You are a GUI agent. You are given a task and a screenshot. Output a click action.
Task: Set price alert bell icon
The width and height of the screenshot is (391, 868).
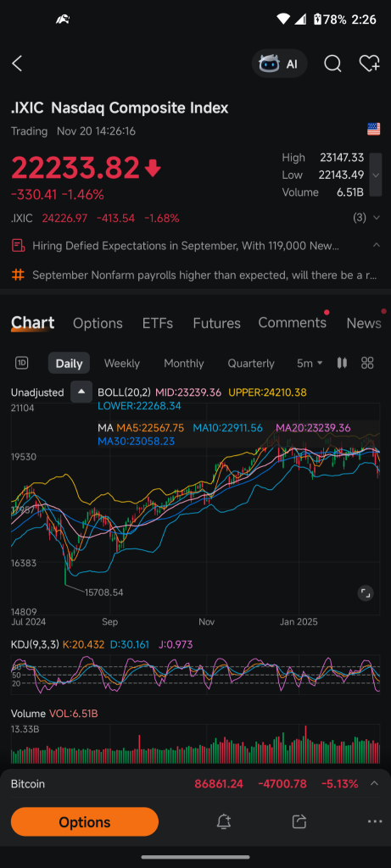coord(223,821)
